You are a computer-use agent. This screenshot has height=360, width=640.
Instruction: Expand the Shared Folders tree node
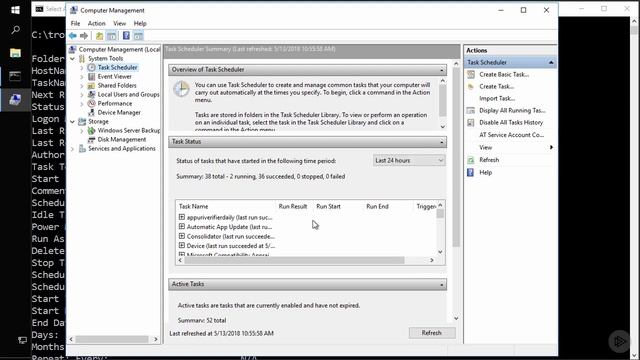82,86
